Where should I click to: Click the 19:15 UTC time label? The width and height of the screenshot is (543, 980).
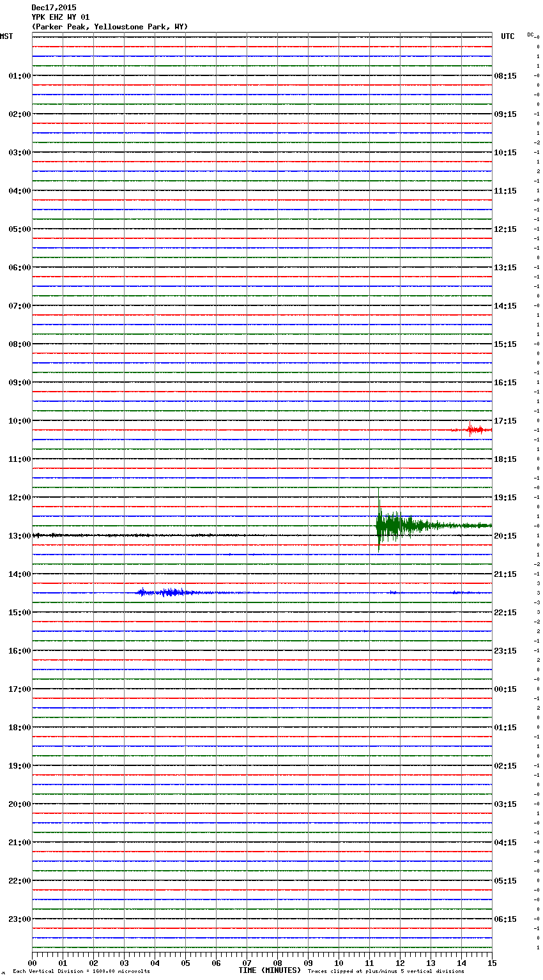tap(505, 498)
